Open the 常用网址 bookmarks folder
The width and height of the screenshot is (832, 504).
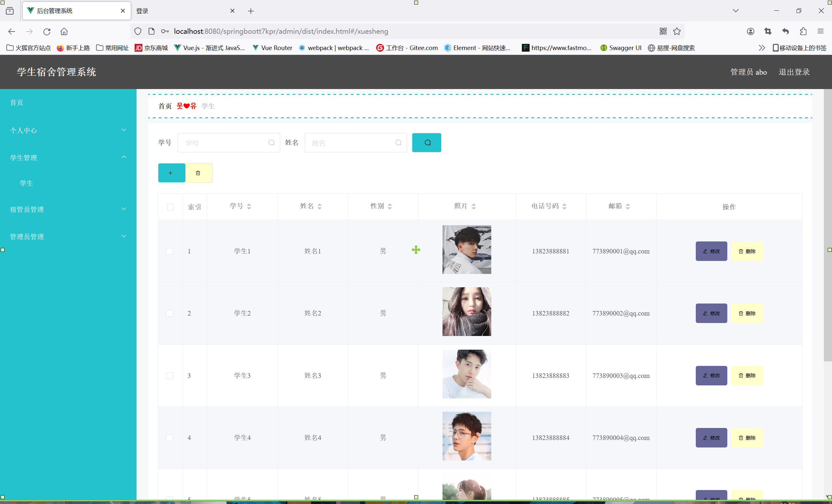[112, 48]
